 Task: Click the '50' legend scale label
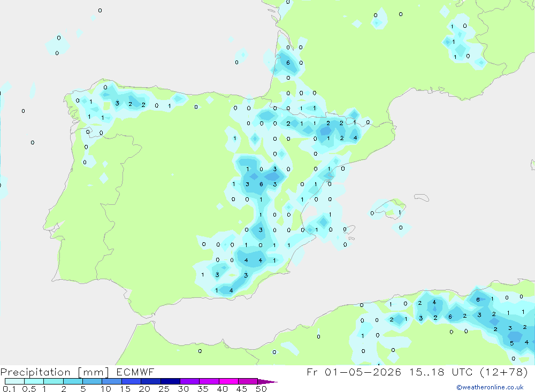click(262, 389)
